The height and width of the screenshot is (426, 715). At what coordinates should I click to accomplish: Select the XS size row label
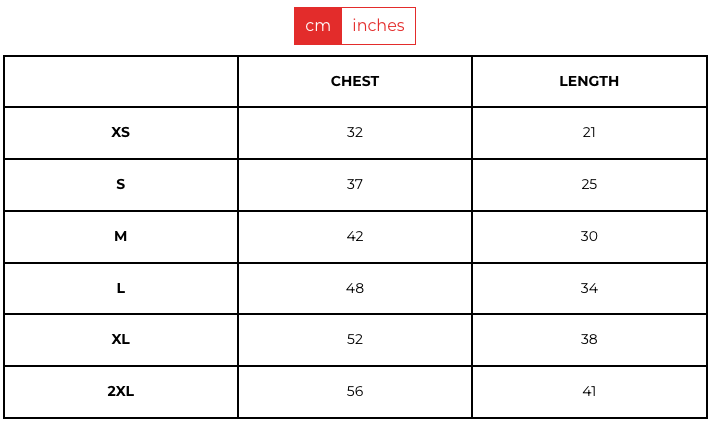click(x=121, y=132)
